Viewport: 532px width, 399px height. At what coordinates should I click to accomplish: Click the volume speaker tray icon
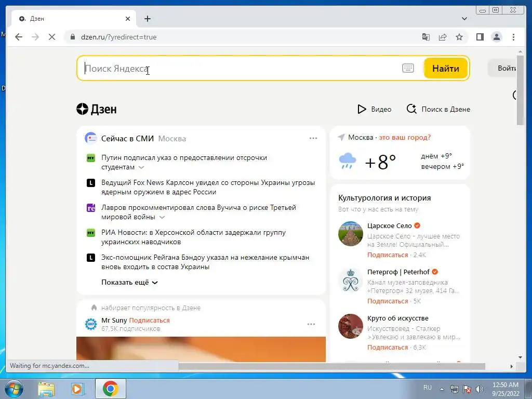click(480, 389)
